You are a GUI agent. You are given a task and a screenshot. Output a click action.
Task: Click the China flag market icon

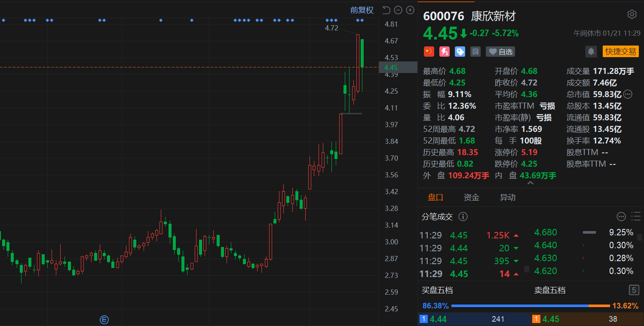[429, 52]
